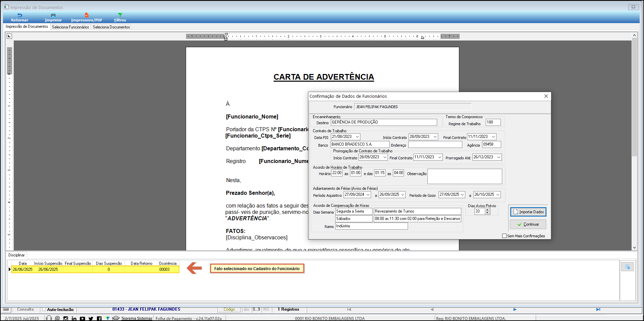
Task: Click the Imprimir printer icon
Action: [x=53, y=15]
